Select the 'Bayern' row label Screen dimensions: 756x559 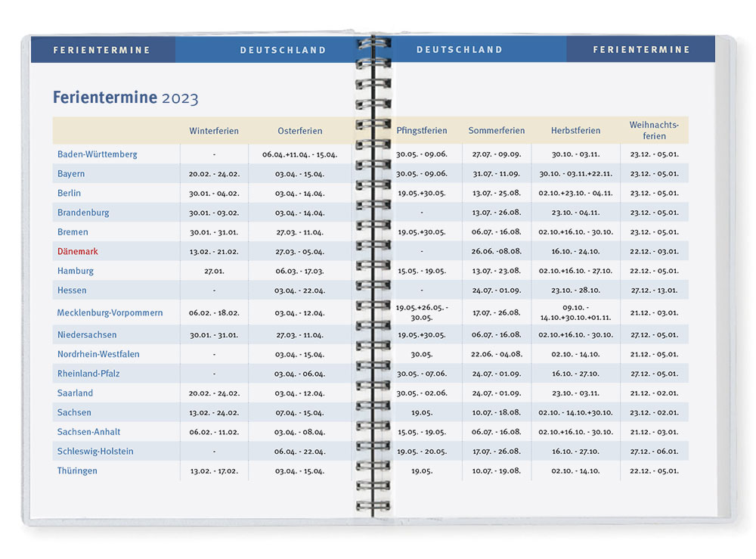tap(71, 174)
